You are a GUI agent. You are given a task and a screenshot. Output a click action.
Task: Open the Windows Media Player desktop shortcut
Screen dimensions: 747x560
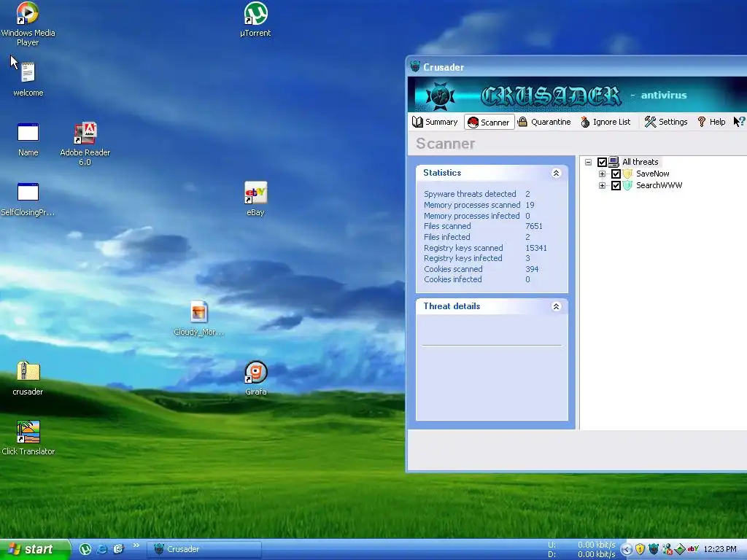(x=28, y=24)
